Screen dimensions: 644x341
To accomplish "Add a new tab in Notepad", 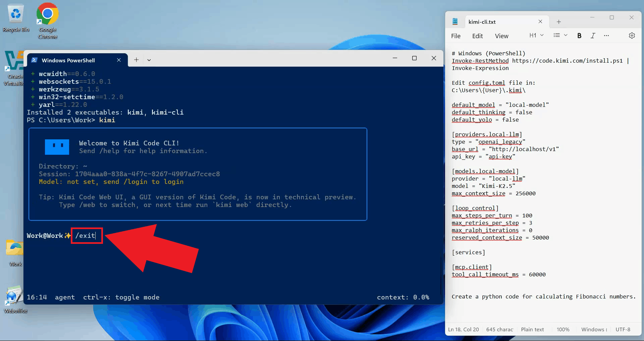I will coord(558,22).
